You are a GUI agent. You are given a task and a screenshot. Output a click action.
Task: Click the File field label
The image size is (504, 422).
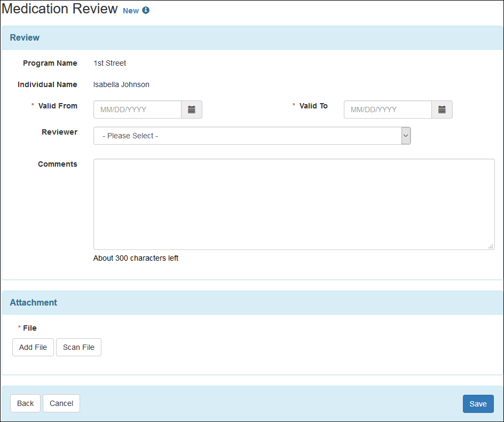(30, 328)
